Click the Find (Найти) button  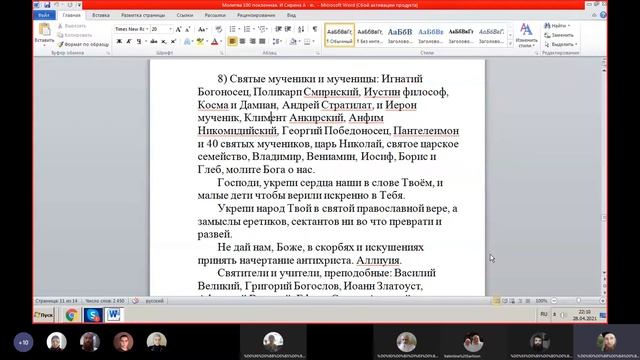pos(557,26)
